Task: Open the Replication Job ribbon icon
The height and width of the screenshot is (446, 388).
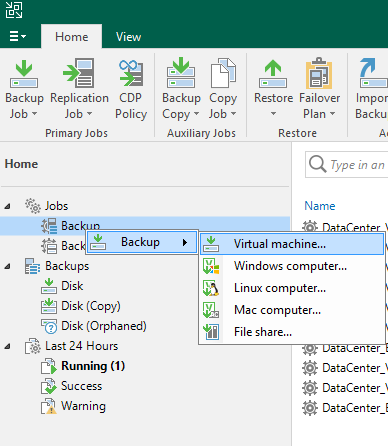Action: [80, 73]
